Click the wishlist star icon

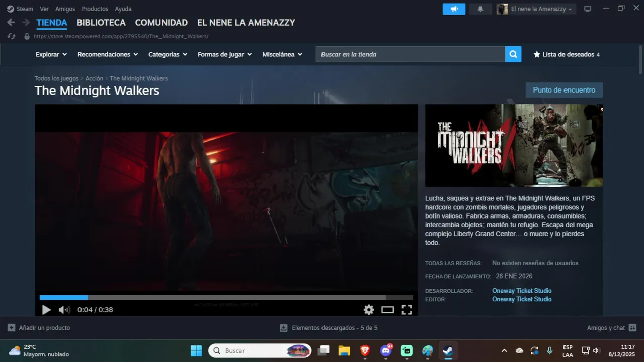click(537, 54)
